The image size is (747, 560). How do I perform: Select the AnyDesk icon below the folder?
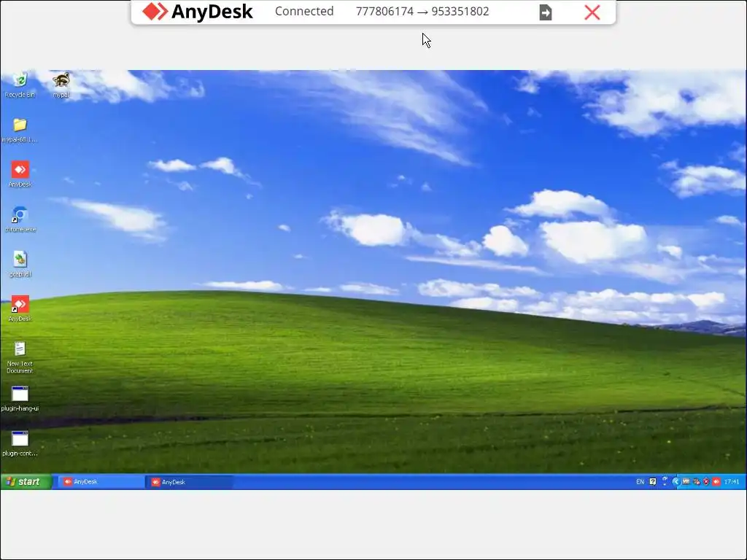pos(20,174)
